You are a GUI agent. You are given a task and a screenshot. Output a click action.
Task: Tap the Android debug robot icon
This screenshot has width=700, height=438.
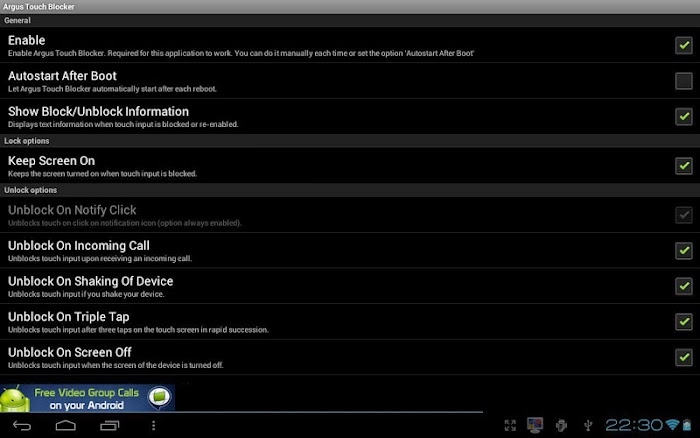point(561,425)
